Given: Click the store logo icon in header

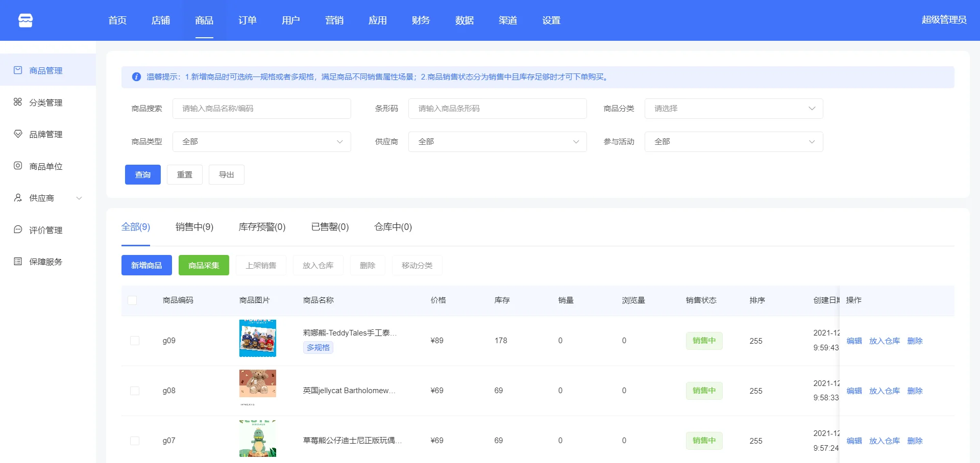Looking at the screenshot, I should 26,20.
